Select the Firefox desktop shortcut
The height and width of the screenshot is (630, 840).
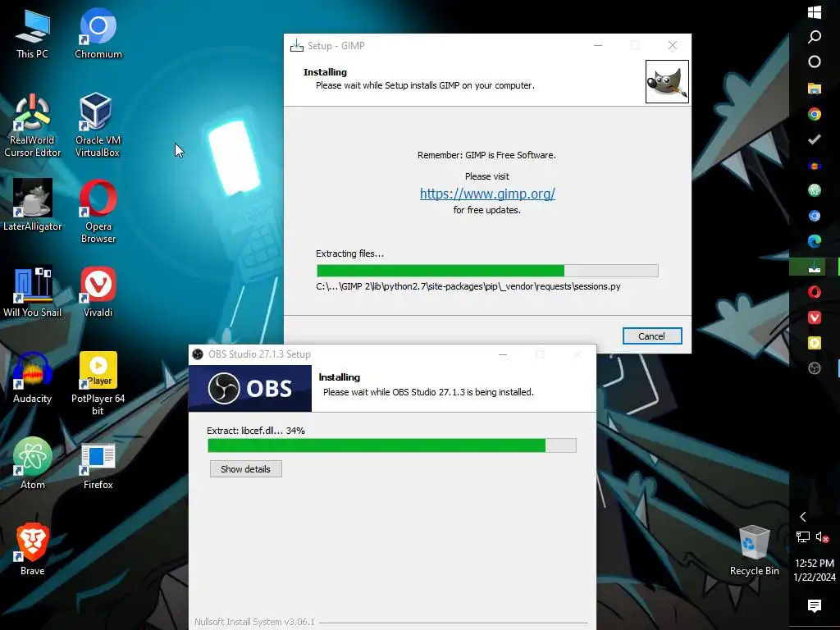tap(98, 466)
